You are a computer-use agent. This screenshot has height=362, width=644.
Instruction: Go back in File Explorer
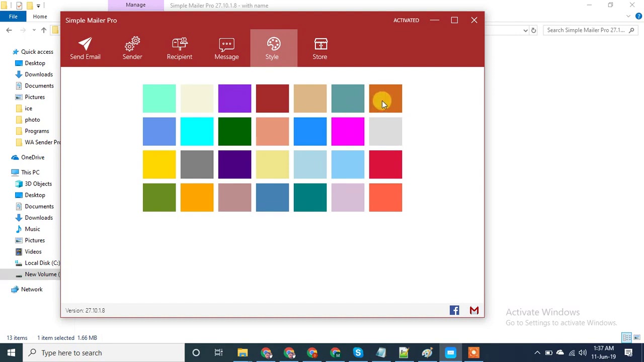click(x=9, y=30)
